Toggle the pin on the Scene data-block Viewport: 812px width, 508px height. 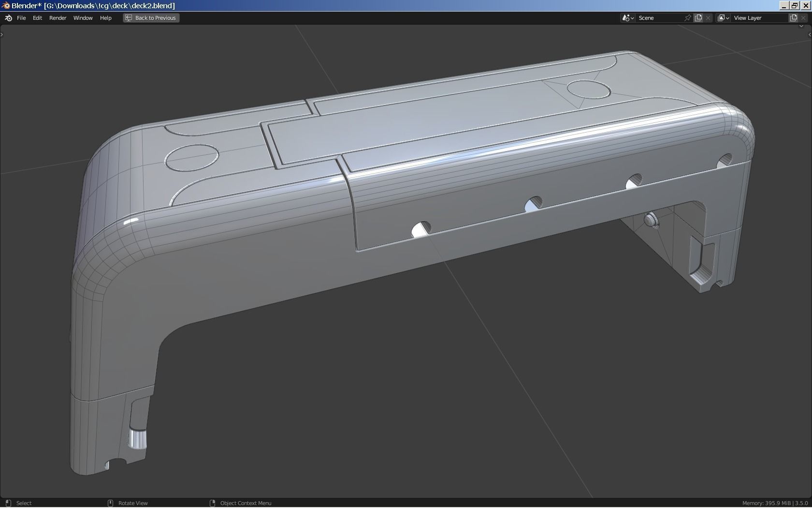[x=687, y=18]
